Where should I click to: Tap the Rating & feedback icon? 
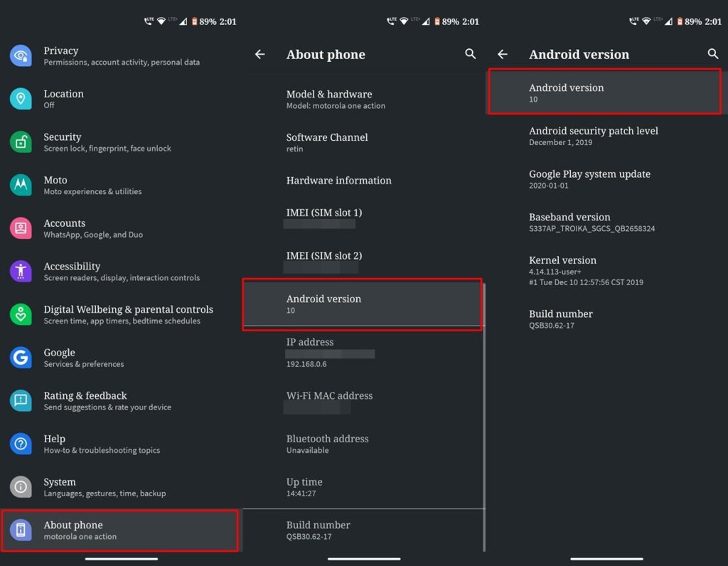[21, 400]
